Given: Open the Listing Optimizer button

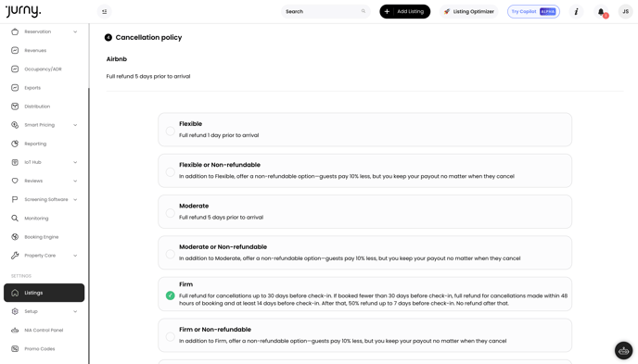Looking at the screenshot, I should coord(468,12).
